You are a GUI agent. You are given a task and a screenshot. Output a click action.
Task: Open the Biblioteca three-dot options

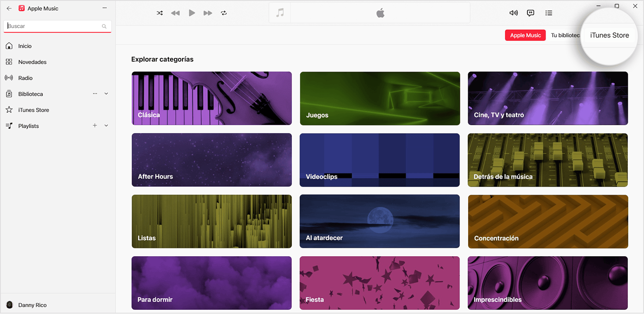pyautogui.click(x=95, y=94)
